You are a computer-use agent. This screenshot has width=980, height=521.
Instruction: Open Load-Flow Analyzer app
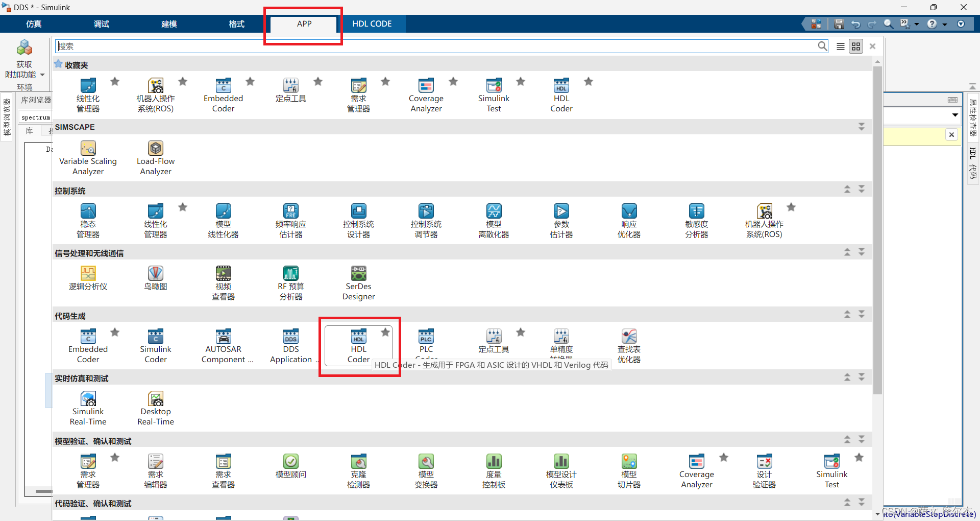pyautogui.click(x=156, y=158)
